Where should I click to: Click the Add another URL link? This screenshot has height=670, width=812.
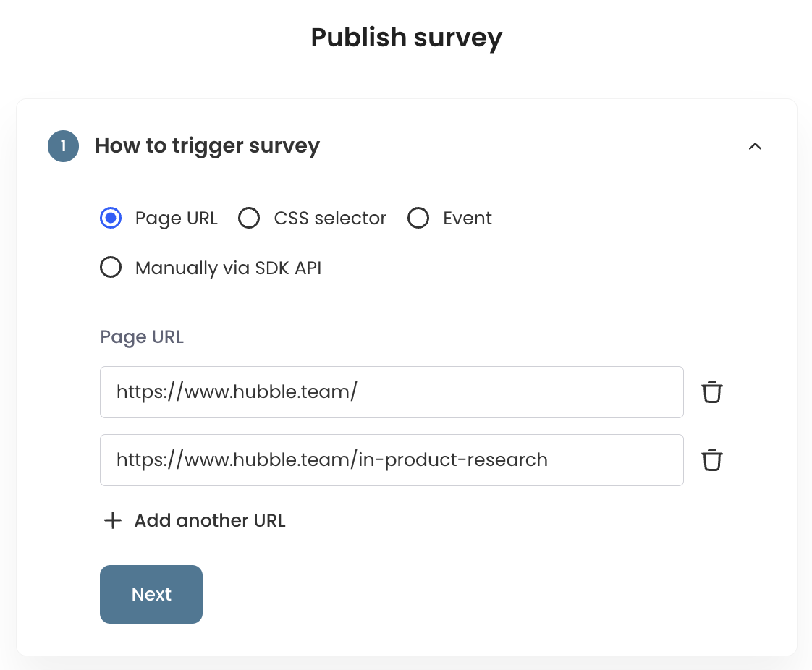pyautogui.click(x=210, y=520)
